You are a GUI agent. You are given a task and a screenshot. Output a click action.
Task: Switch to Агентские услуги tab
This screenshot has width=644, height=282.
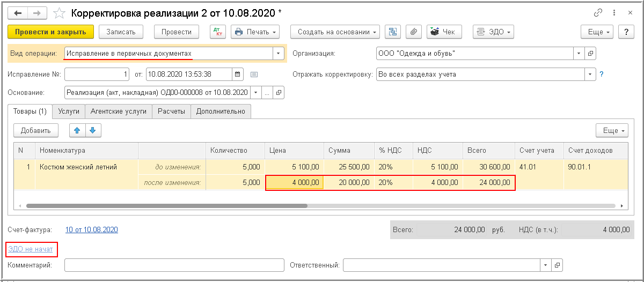click(x=118, y=111)
